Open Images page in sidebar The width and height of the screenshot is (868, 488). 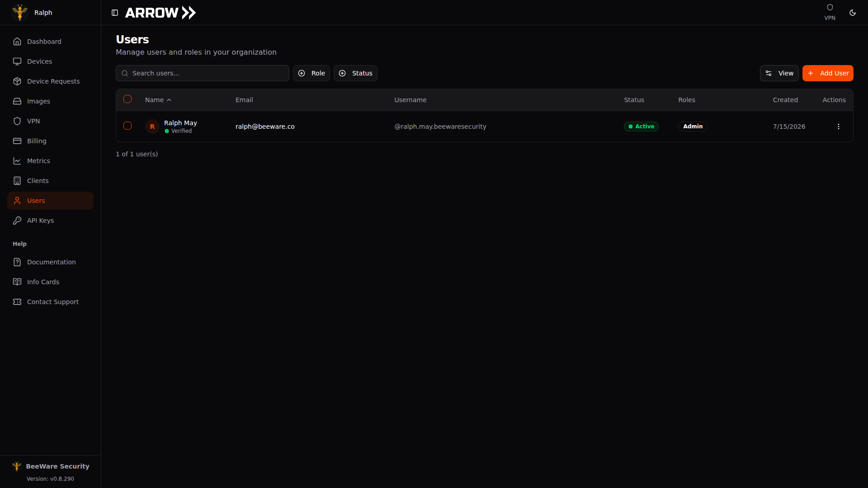pos(50,101)
